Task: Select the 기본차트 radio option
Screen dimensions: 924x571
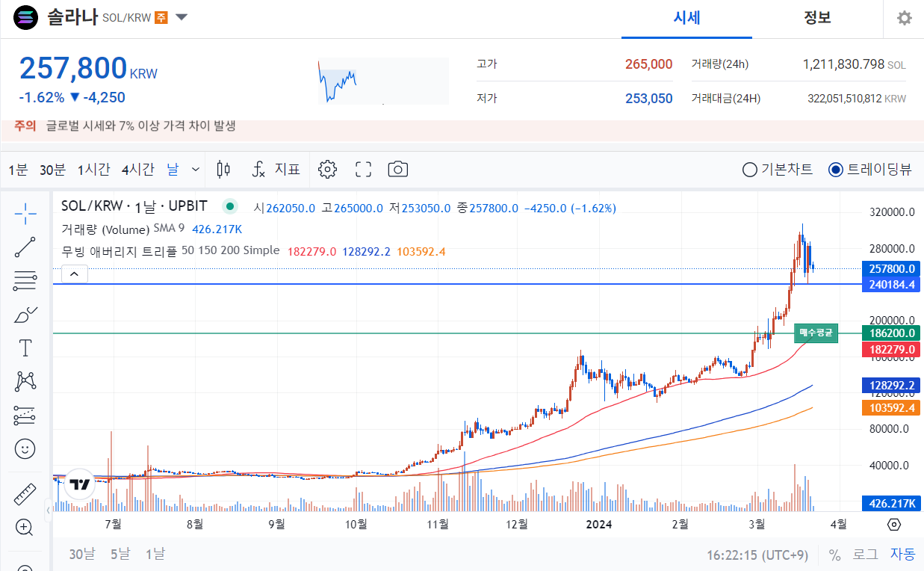Action: pos(778,170)
